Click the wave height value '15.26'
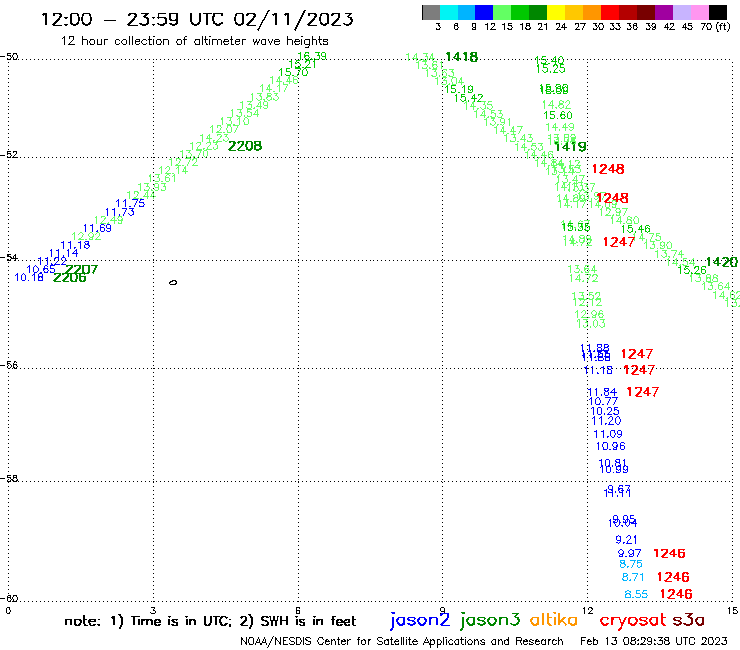Image resolution: width=740 pixels, height=650 pixels. 692,270
